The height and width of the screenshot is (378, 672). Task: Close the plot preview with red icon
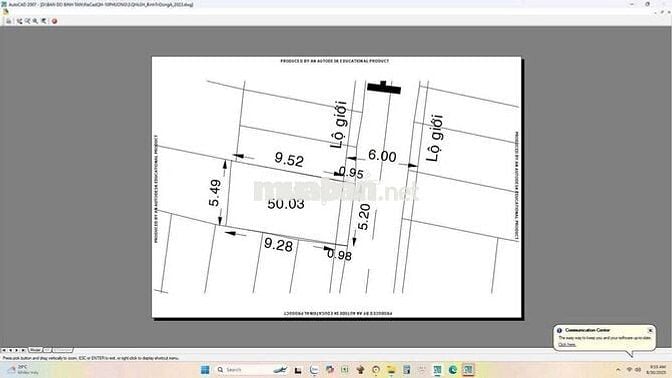tap(54, 21)
